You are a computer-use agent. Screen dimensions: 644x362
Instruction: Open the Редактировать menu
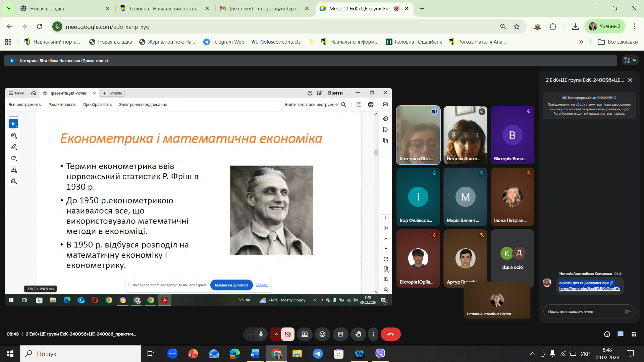click(62, 104)
